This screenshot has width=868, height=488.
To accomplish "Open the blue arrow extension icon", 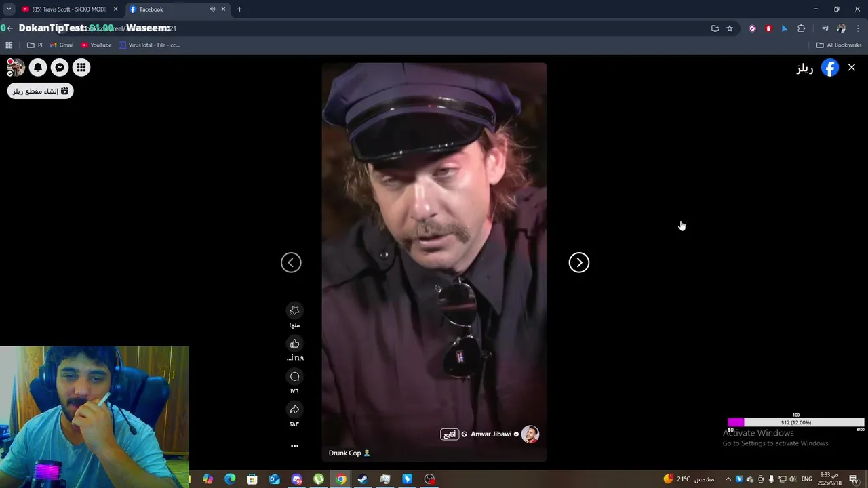I will pyautogui.click(x=785, y=28).
